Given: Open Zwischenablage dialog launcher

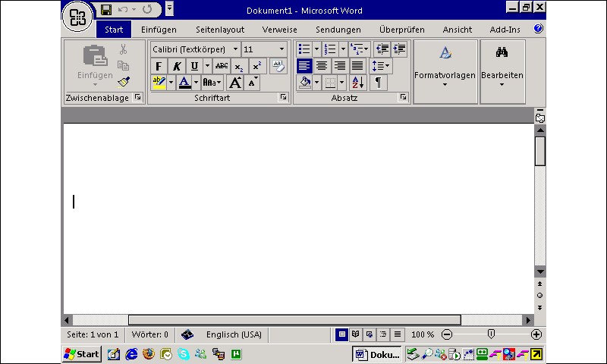Looking at the screenshot, I should (x=137, y=97).
